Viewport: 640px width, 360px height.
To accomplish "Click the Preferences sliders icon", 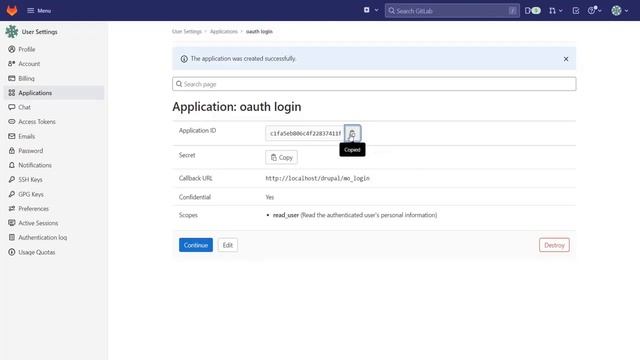I will 11,209.
